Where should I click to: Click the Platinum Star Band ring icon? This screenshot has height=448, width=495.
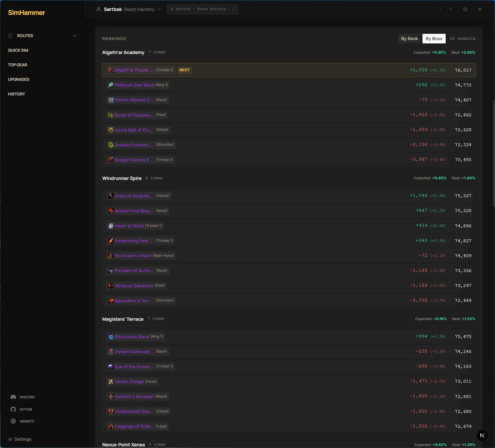pyautogui.click(x=111, y=85)
